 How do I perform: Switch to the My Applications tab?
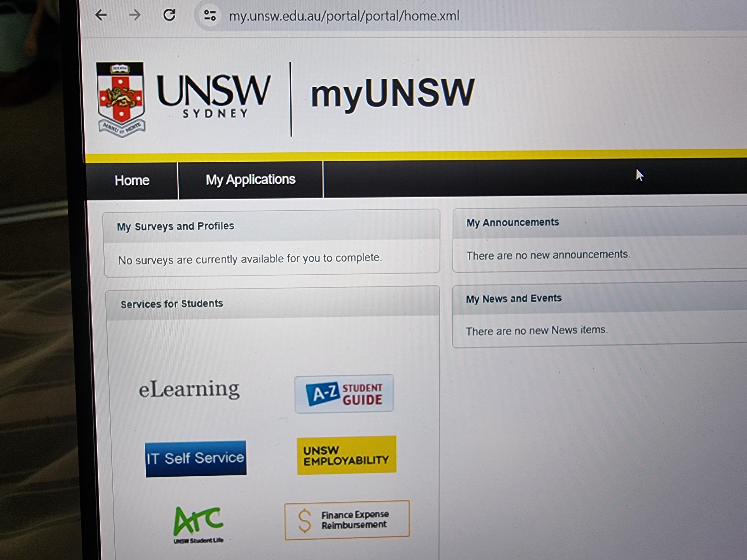tap(251, 180)
